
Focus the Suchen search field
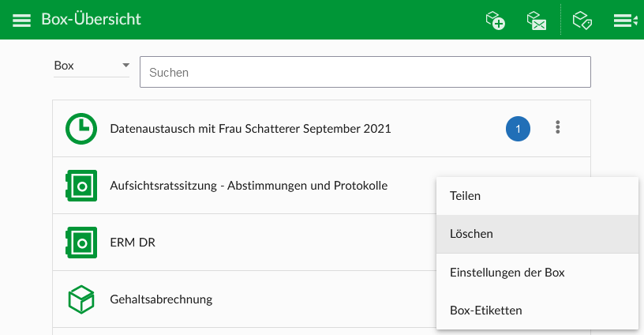[x=365, y=73]
